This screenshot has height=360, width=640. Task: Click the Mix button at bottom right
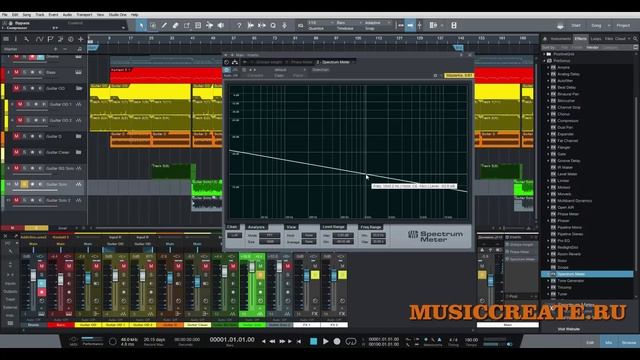[x=609, y=342]
